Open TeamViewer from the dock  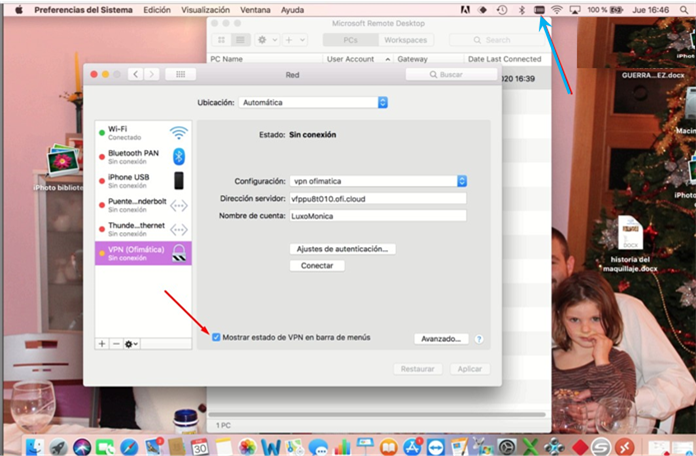[x=436, y=446]
